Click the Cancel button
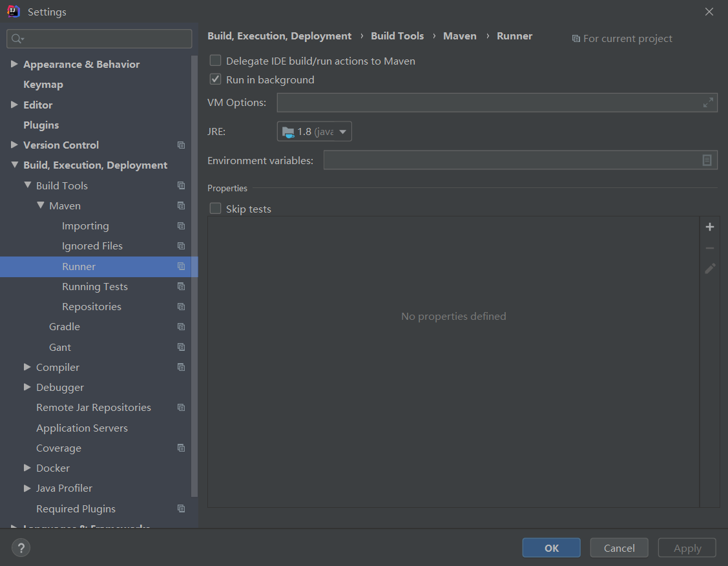 (619, 548)
